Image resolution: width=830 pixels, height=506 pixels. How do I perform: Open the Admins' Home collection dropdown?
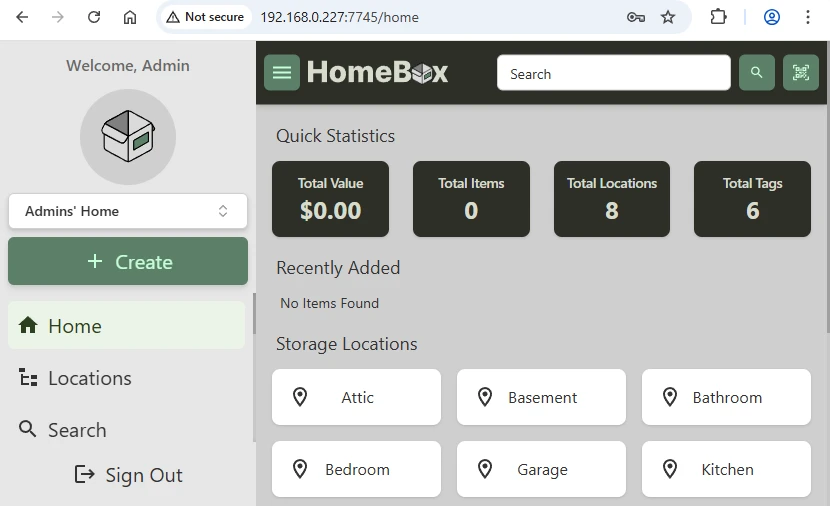click(x=128, y=211)
